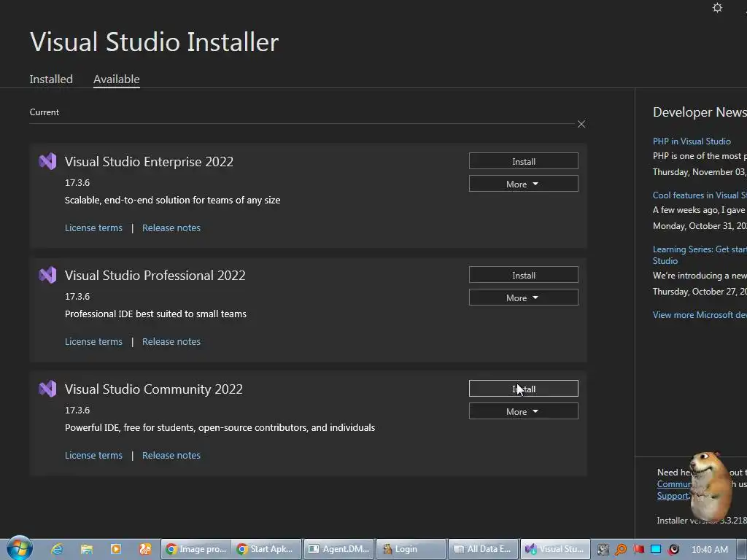747x560 pixels.
Task: Launch Internet Explorer from the taskbar
Action: click(57, 549)
